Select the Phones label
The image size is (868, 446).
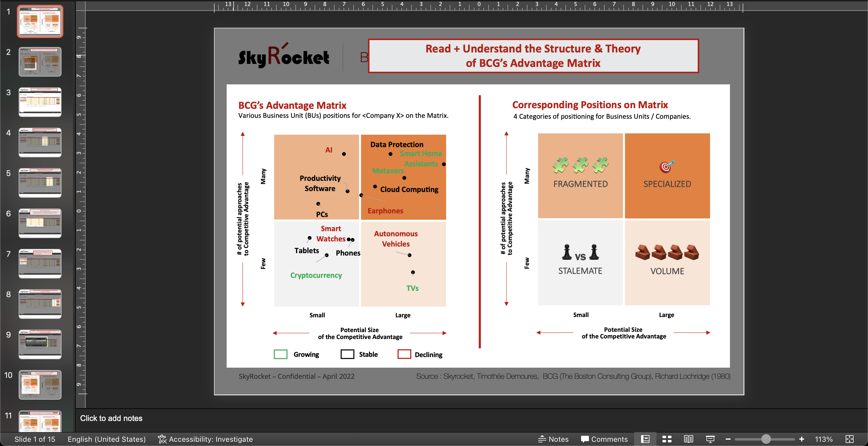(348, 253)
